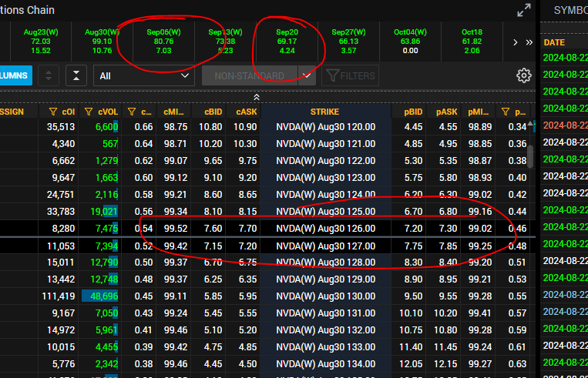Select the Sep27(W) expiration tab
Screen dimensions: 588x378
348,42
